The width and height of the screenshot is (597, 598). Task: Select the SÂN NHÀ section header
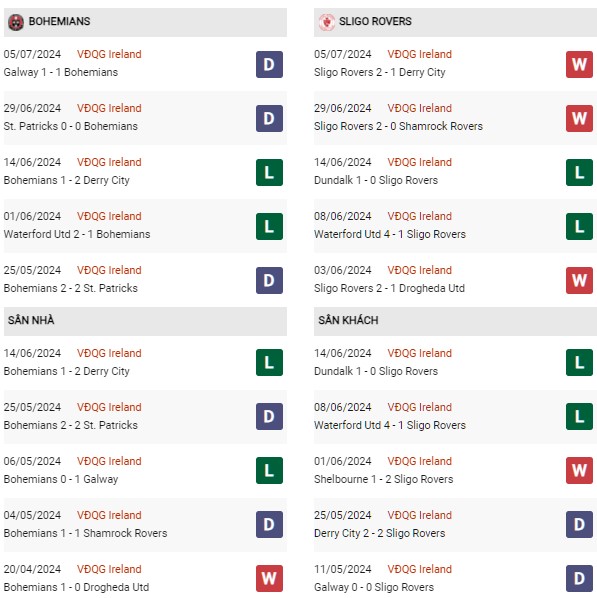145,321
